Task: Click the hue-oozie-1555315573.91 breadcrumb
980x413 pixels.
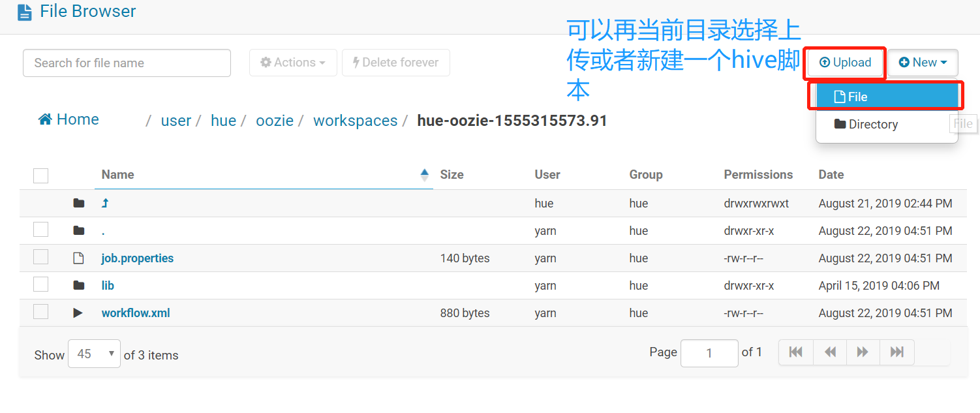Action: click(512, 121)
